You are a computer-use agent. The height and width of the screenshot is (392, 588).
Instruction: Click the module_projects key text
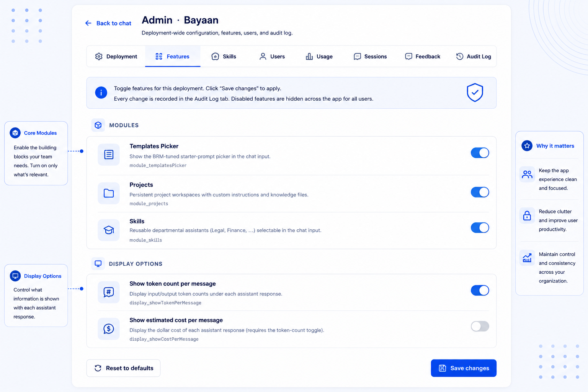point(149,204)
